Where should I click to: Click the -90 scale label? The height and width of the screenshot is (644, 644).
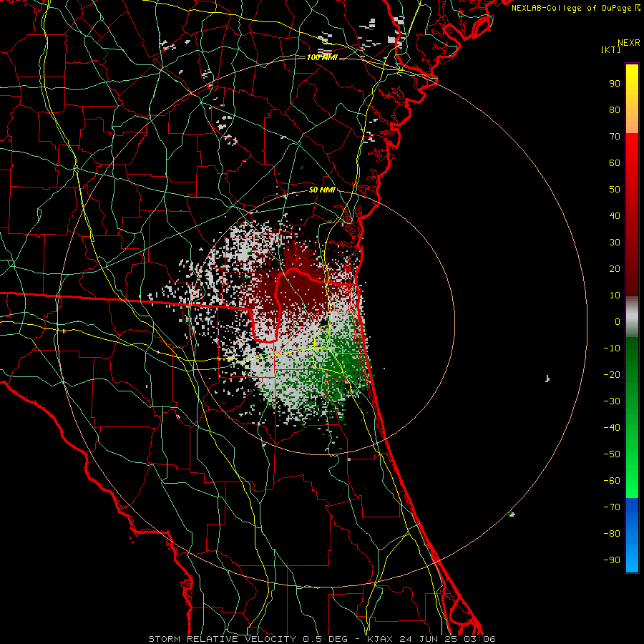612,560
